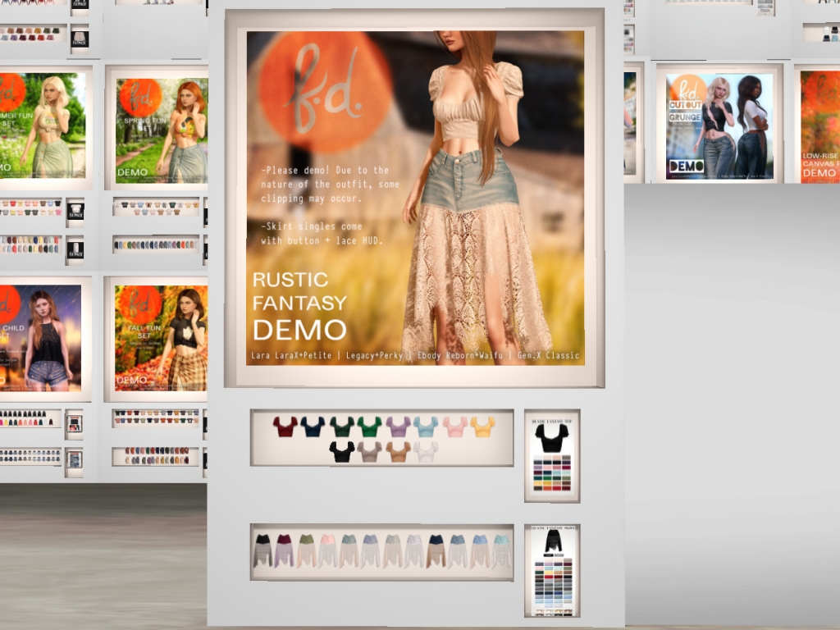
Task: Click the Rustic Fantasy Top fatpack board
Action: pyautogui.click(x=552, y=455)
